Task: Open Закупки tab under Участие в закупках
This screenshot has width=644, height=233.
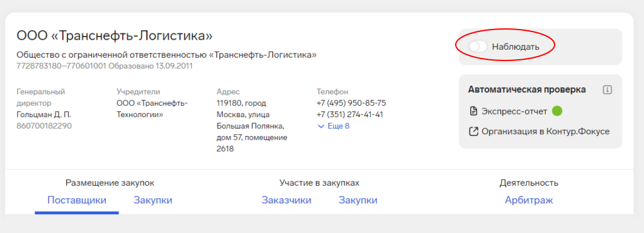Action: [x=358, y=200]
